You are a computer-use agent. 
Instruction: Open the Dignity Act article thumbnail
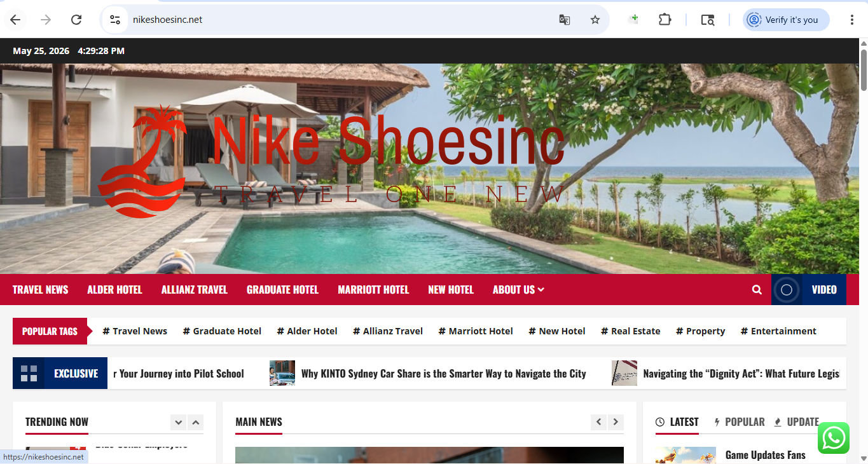click(x=624, y=374)
